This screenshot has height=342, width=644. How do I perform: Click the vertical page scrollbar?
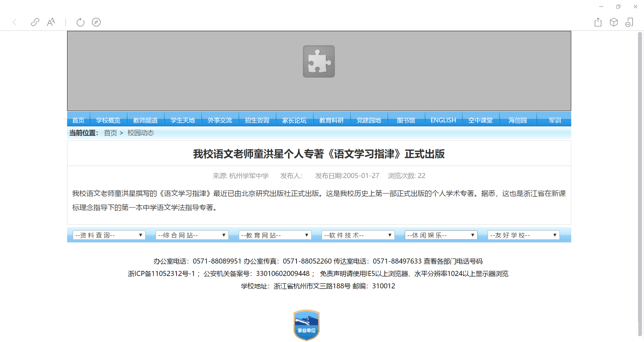tap(640, 184)
